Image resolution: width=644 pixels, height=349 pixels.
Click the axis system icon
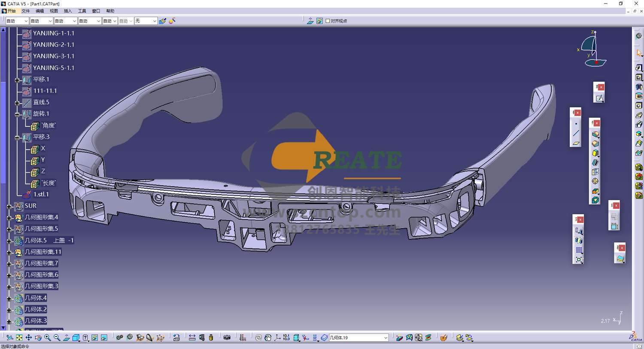[277, 338]
